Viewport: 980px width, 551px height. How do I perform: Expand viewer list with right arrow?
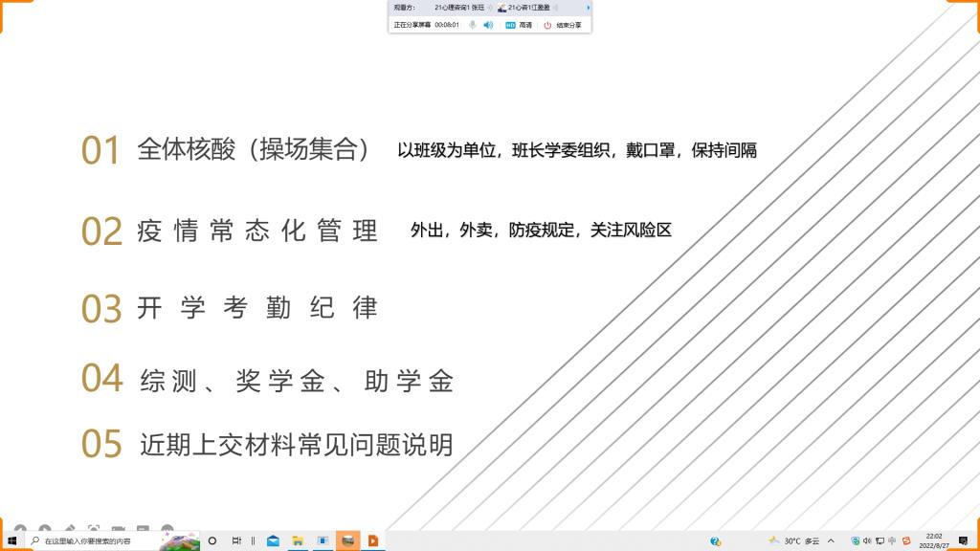(x=588, y=8)
